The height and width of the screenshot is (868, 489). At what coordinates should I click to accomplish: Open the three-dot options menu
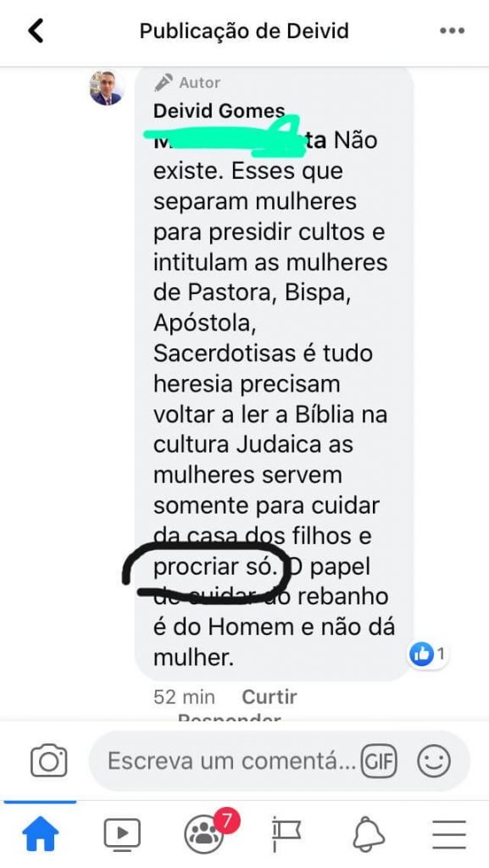452,31
